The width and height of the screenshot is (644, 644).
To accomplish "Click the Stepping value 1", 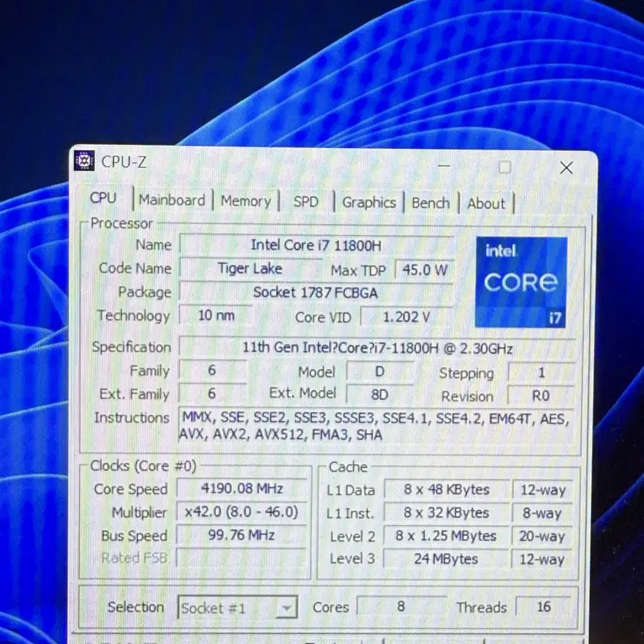I will [x=542, y=373].
